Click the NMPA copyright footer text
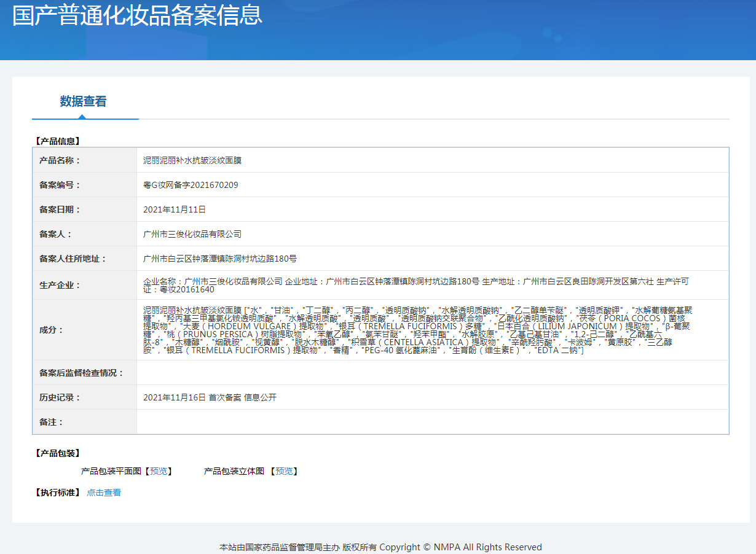Viewport: 756px width, 554px height. [380, 547]
